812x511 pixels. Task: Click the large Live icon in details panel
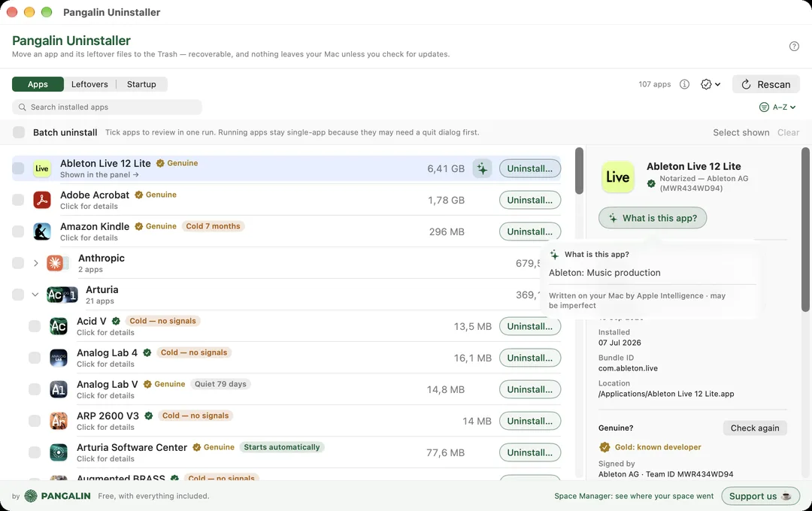tap(618, 177)
